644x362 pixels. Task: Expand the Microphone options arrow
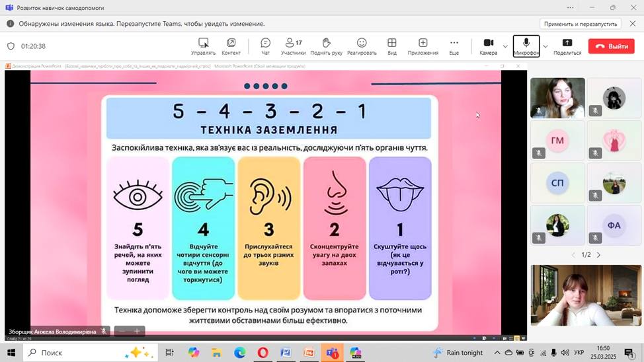click(545, 46)
